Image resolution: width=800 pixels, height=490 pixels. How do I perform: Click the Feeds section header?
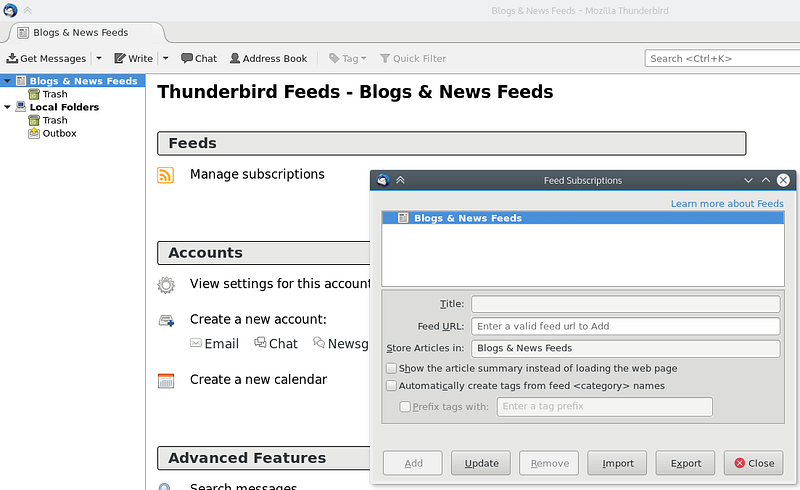[452, 143]
